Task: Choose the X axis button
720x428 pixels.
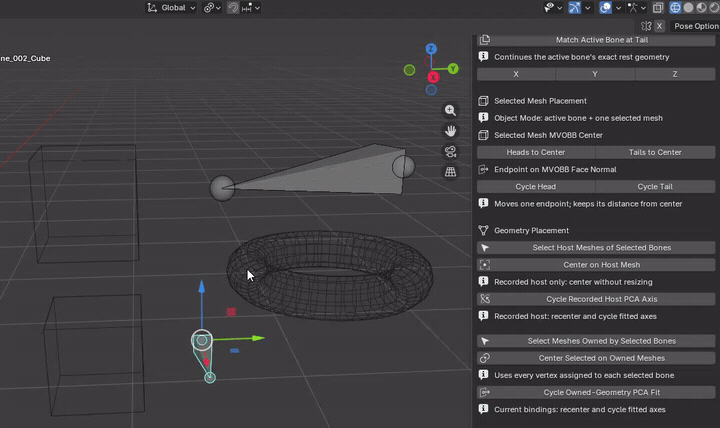Action: [516, 74]
